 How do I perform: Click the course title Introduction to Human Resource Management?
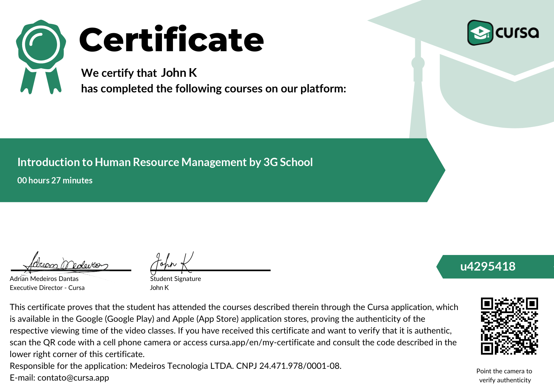[x=165, y=162]
